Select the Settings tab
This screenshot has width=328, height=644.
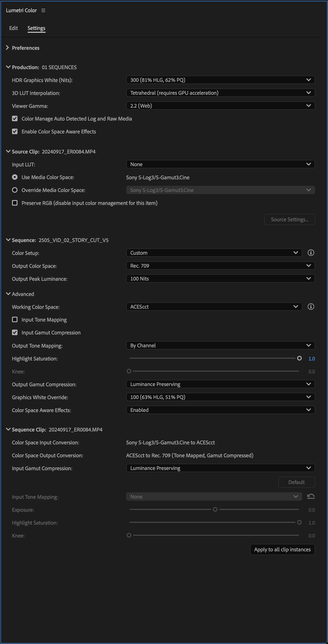point(36,28)
